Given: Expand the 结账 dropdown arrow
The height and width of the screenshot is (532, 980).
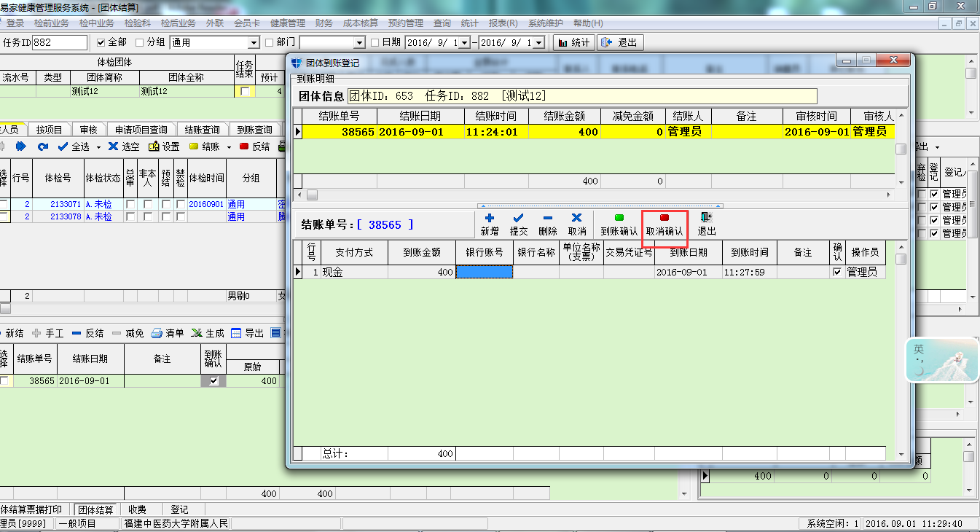Looking at the screenshot, I should 228,147.
